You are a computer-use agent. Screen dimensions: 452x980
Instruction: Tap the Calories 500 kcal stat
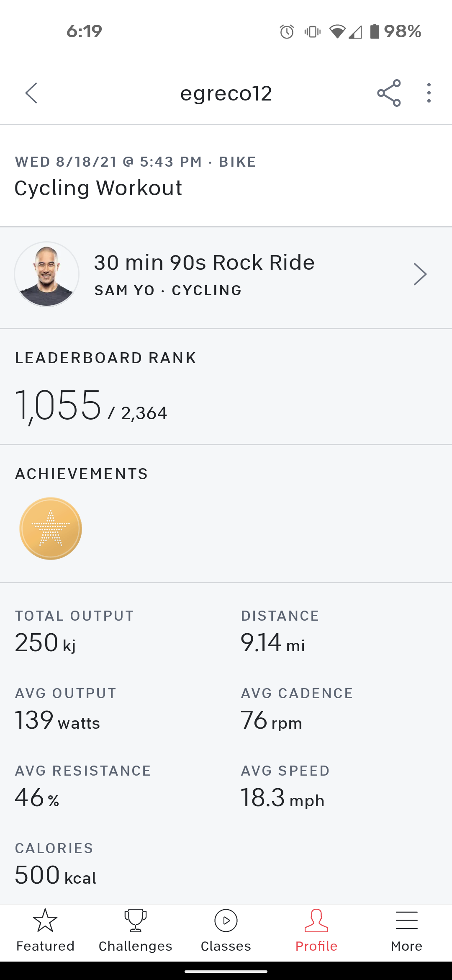[x=55, y=875]
